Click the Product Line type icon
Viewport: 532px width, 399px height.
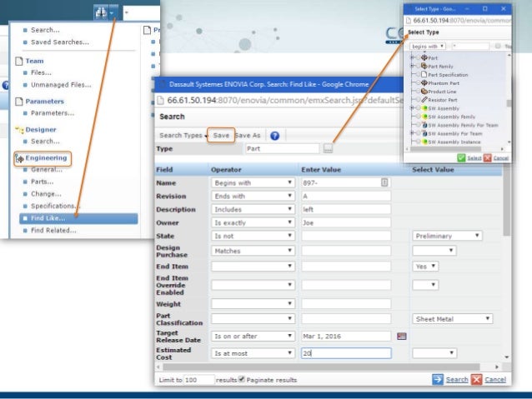pyautogui.click(x=424, y=92)
